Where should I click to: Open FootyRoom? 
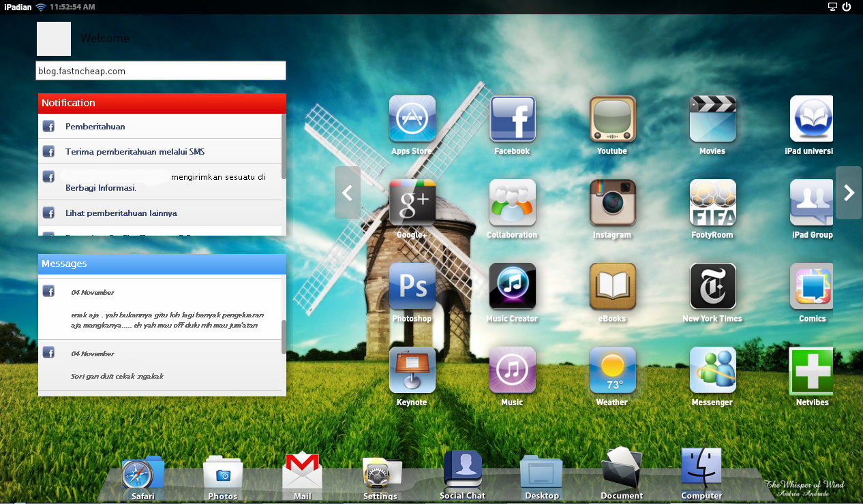pyautogui.click(x=712, y=202)
